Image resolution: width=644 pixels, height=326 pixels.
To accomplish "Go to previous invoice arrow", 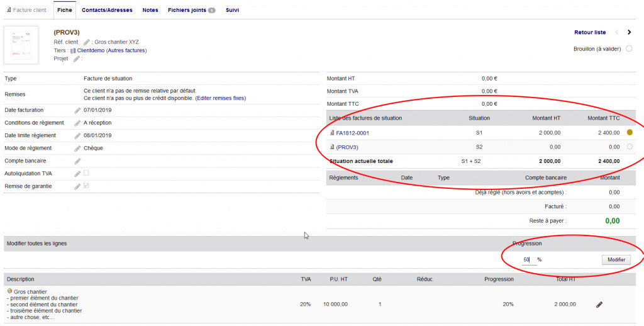I will [x=616, y=32].
